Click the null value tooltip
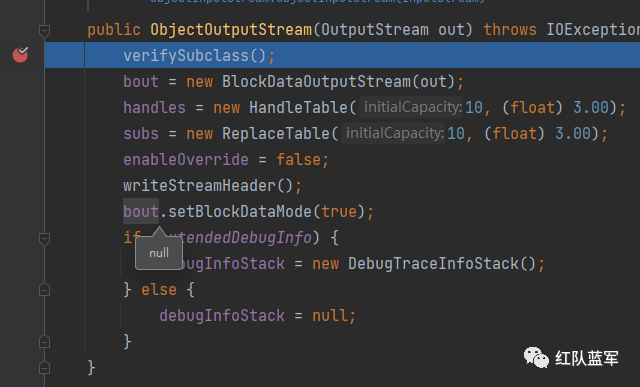This screenshot has height=387, width=640. click(159, 253)
